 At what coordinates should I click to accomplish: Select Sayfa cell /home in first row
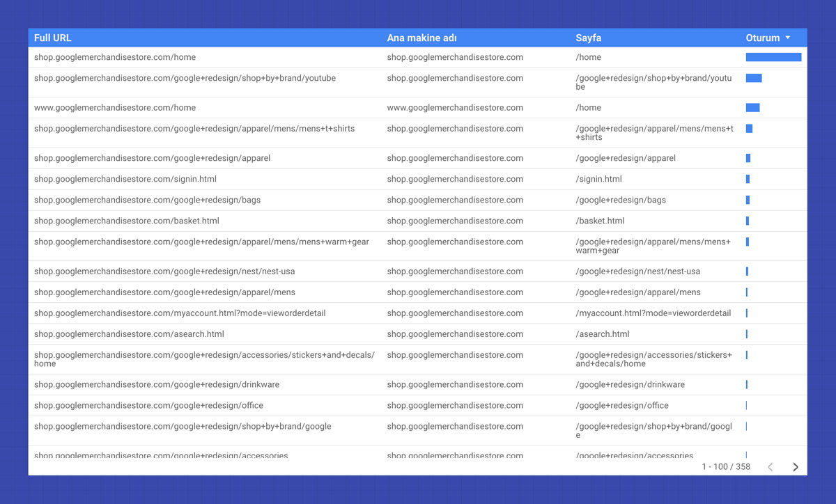tap(589, 57)
